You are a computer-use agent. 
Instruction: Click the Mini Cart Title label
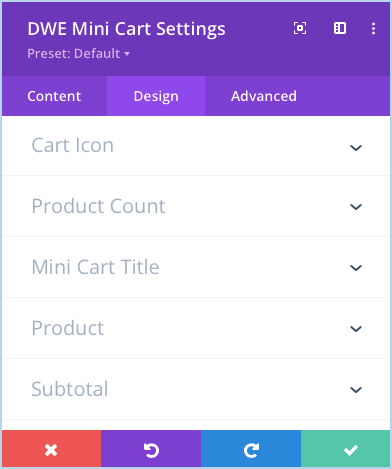(x=95, y=267)
